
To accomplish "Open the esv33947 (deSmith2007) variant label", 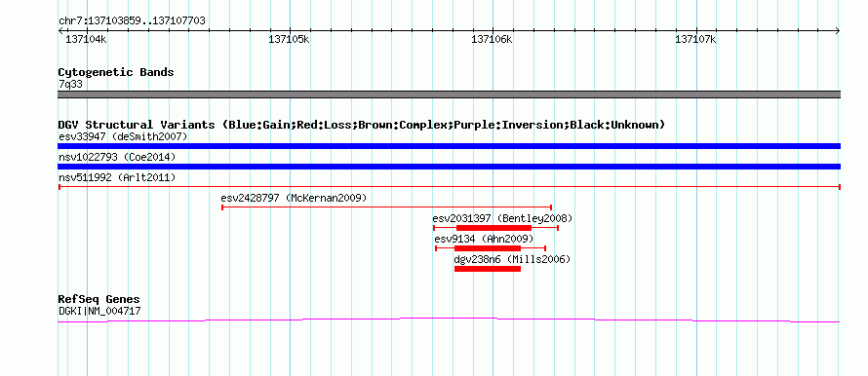I will [123, 136].
